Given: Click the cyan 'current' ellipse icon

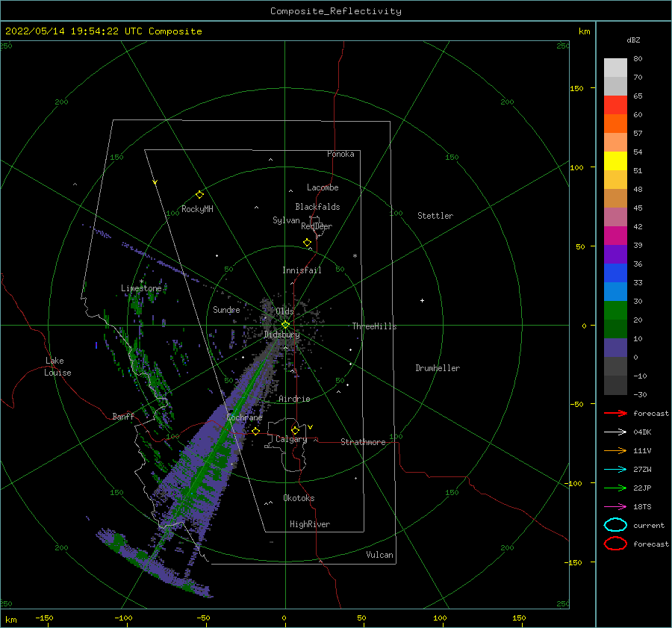Looking at the screenshot, I should coord(615,525).
